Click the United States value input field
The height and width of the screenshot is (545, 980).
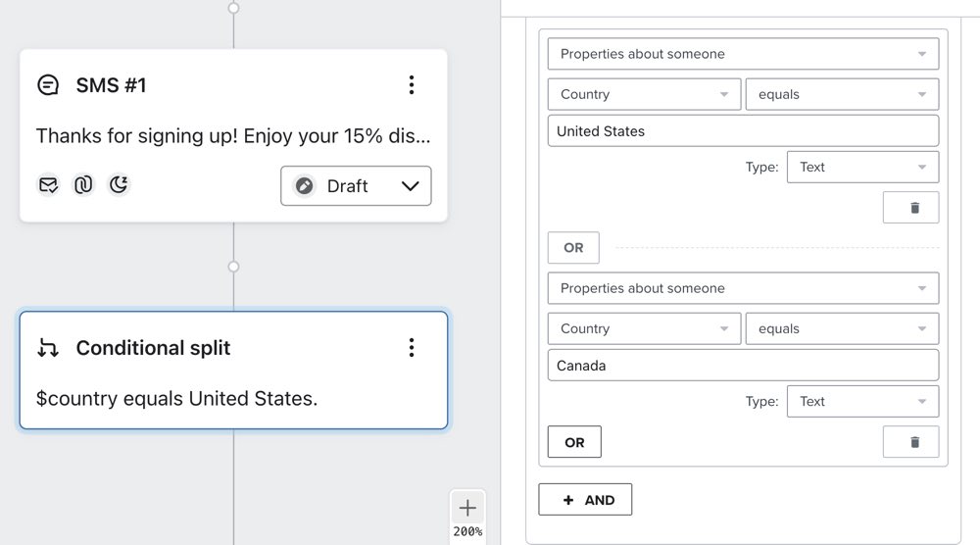pyautogui.click(x=743, y=131)
